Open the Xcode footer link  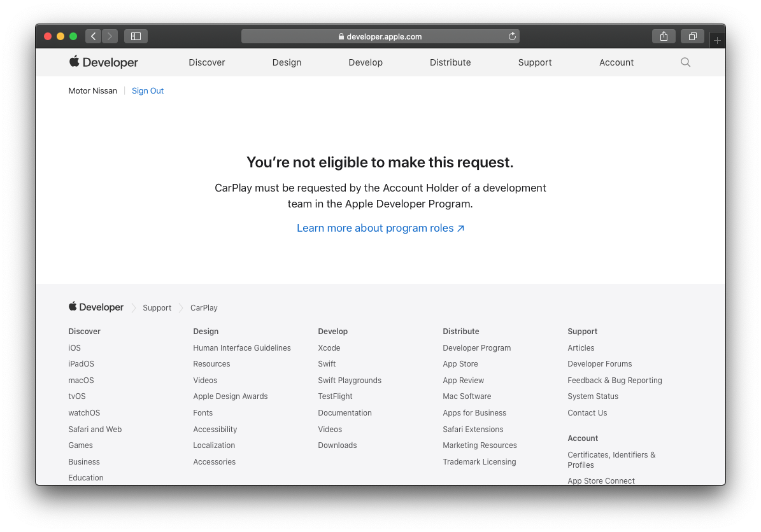329,347
